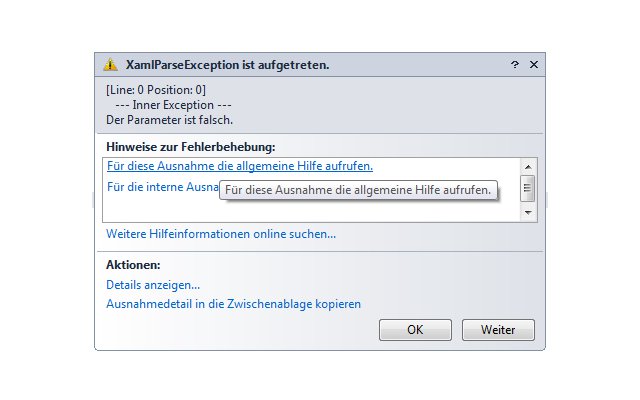Click the 'Hinweise zur Fehlerbehebung:' heading
The height and width of the screenshot is (400, 640).
pyautogui.click(x=191, y=147)
